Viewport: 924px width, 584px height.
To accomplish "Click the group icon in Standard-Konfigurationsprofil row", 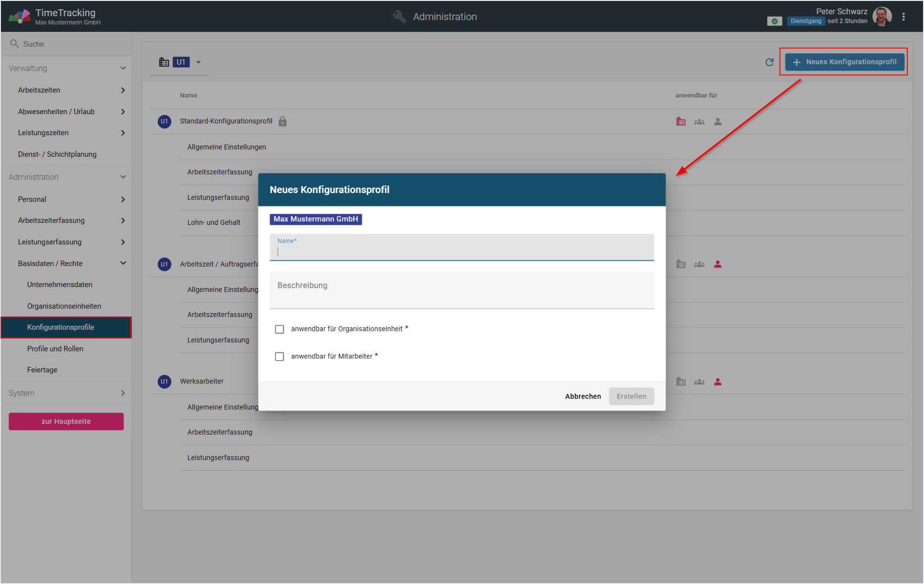I will [x=699, y=122].
